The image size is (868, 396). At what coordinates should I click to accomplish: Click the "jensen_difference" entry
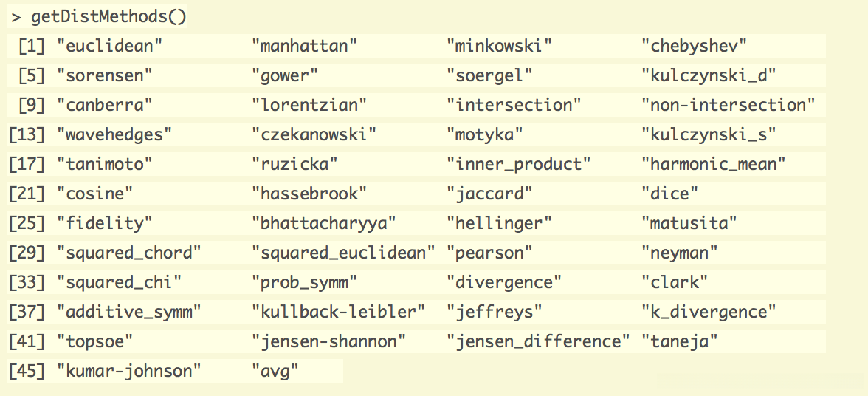pos(538,341)
